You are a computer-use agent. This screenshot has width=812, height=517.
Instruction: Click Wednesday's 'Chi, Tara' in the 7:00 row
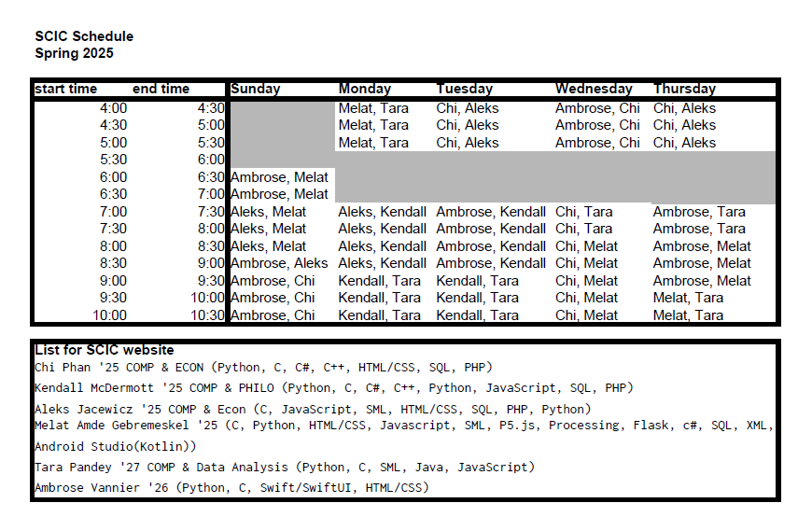(583, 212)
